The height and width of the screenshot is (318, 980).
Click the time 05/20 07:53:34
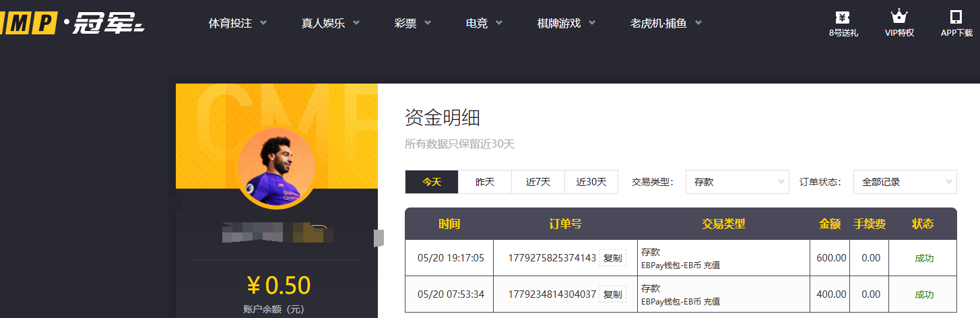click(451, 294)
